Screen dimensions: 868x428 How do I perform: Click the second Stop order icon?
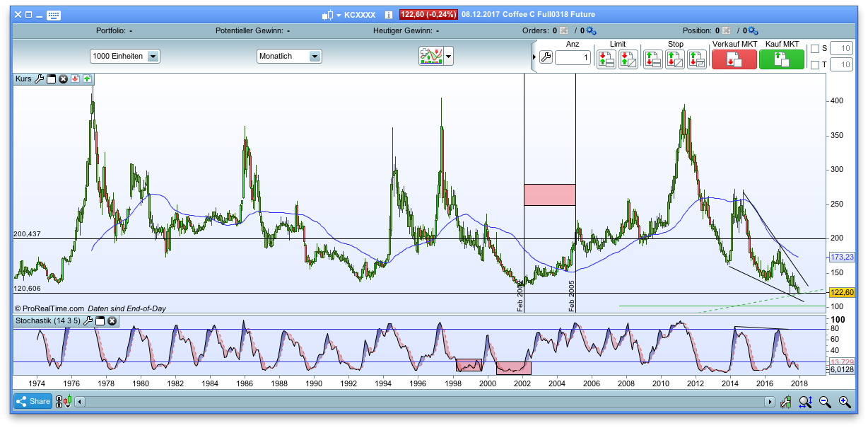pyautogui.click(x=675, y=59)
